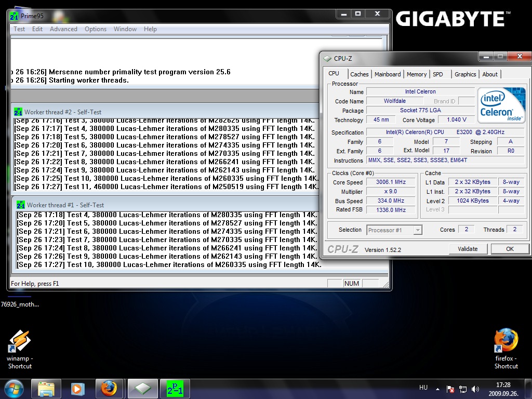Click the Instructions field MMX, SSE list
Image resolution: width=532 pixels, height=399 pixels.
click(445, 160)
